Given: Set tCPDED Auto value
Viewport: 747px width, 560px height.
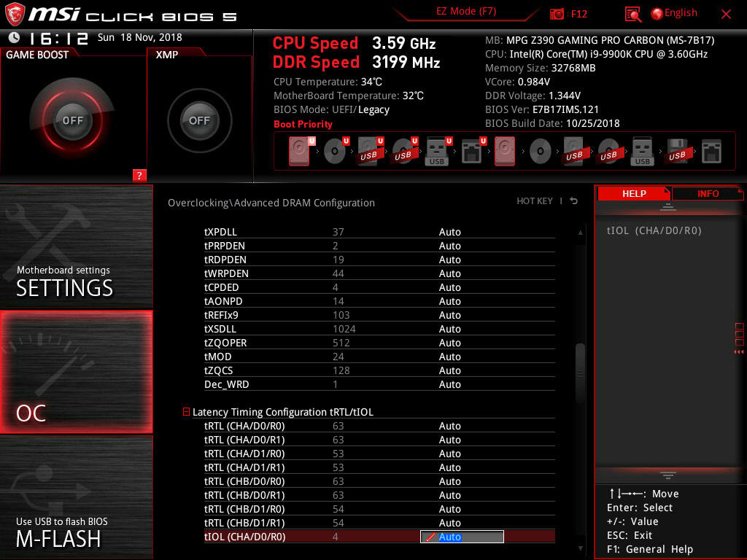Looking at the screenshot, I should point(449,287).
